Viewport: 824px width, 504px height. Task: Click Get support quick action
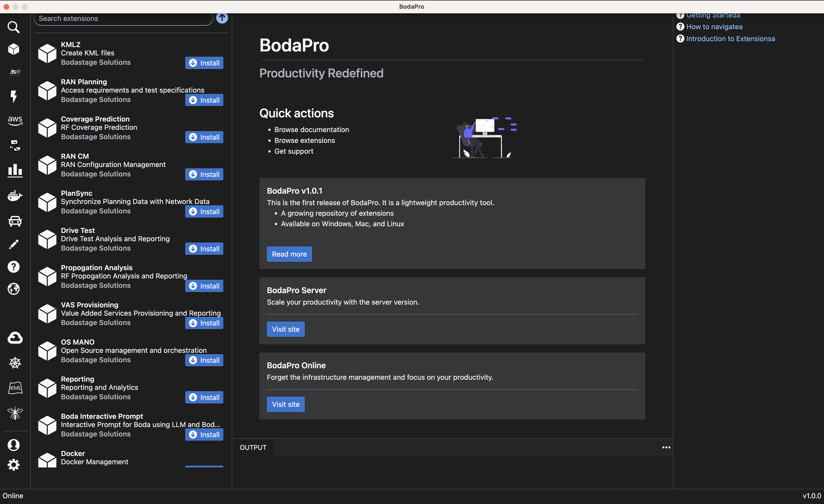coord(294,151)
